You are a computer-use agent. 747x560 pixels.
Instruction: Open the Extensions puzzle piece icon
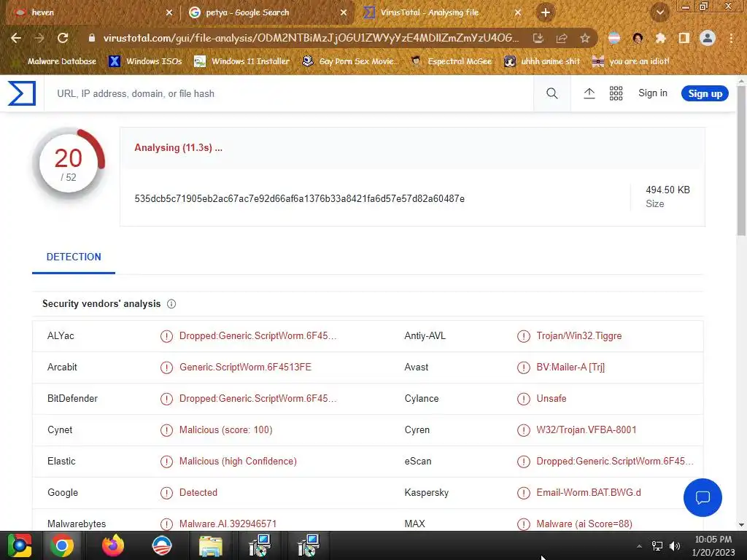pyautogui.click(x=661, y=38)
